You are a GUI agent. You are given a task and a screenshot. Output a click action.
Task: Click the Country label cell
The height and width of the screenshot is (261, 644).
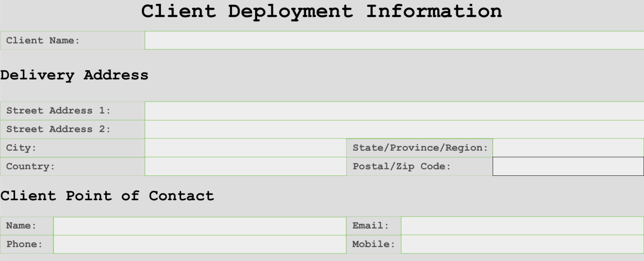(71, 166)
